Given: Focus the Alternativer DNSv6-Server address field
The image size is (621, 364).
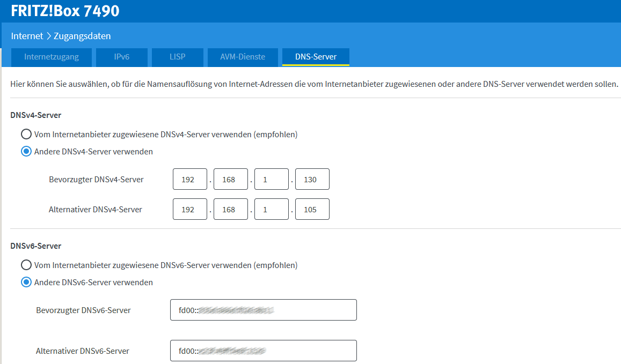Looking at the screenshot, I should (x=264, y=351).
